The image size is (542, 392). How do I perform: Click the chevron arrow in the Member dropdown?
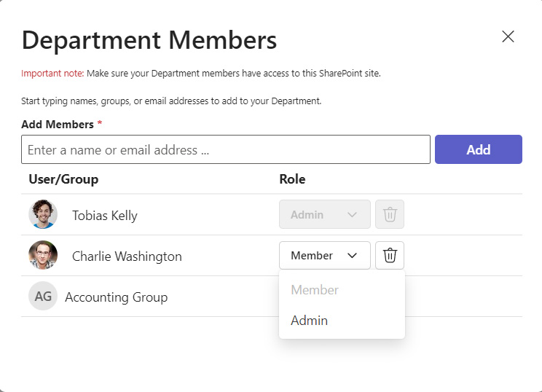(352, 256)
